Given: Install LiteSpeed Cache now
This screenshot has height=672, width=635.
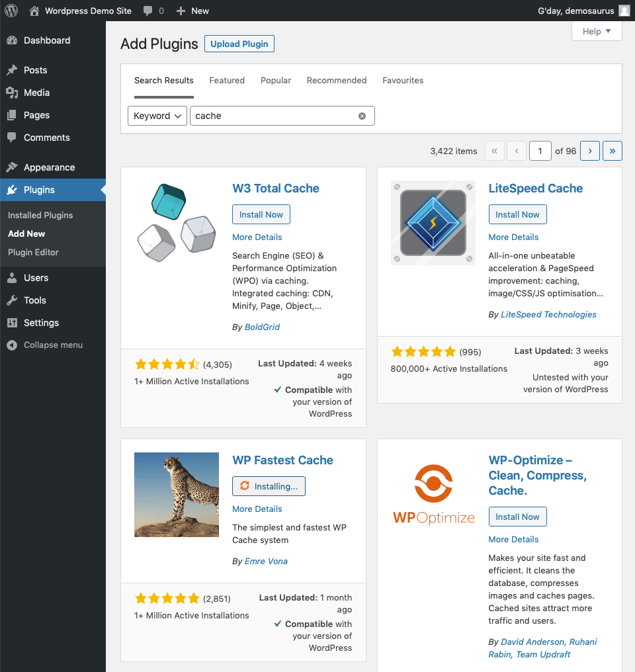Looking at the screenshot, I should point(517,214).
